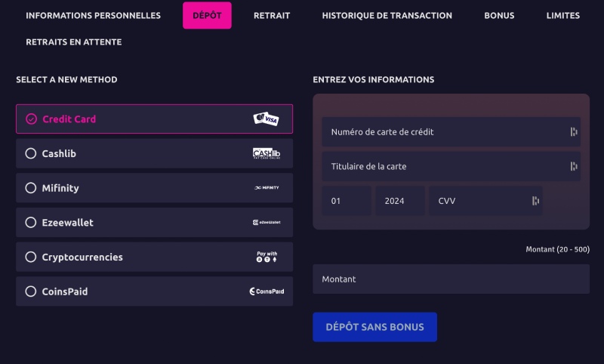This screenshot has height=364, width=604.
Task: Select the Cashlib radio button
Action: point(31,153)
